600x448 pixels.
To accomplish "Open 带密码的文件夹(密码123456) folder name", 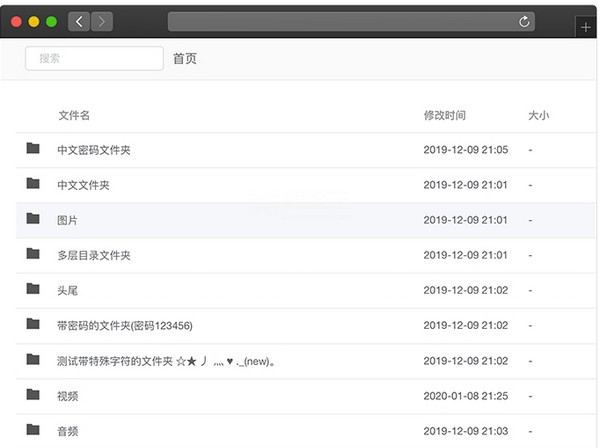I will 125,326.
